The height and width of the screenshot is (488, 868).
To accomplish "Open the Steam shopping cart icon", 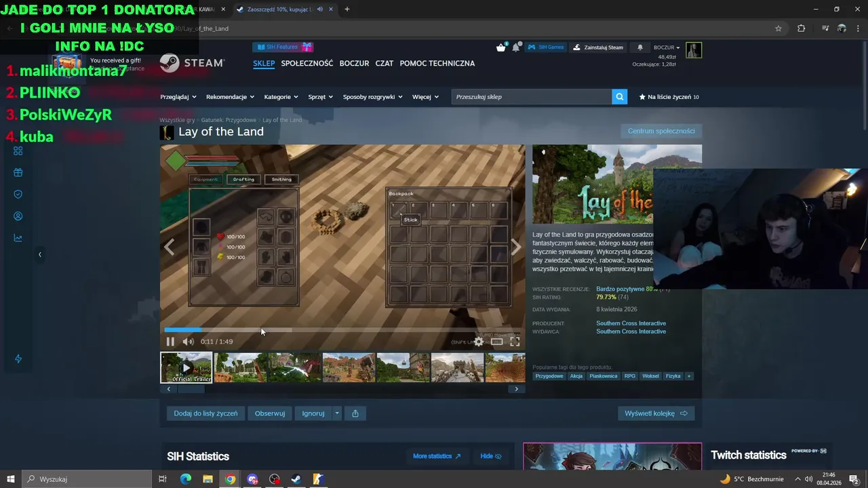I will pos(501,47).
